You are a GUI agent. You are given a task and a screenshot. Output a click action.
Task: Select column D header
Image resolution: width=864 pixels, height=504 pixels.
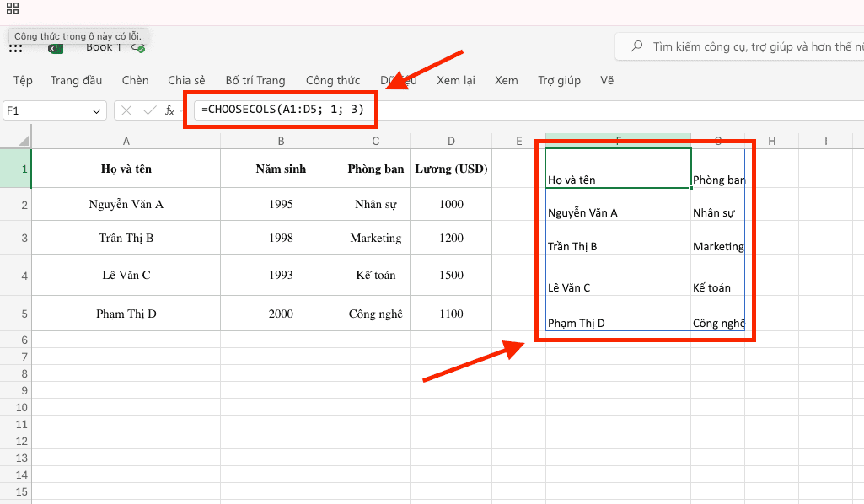451,141
